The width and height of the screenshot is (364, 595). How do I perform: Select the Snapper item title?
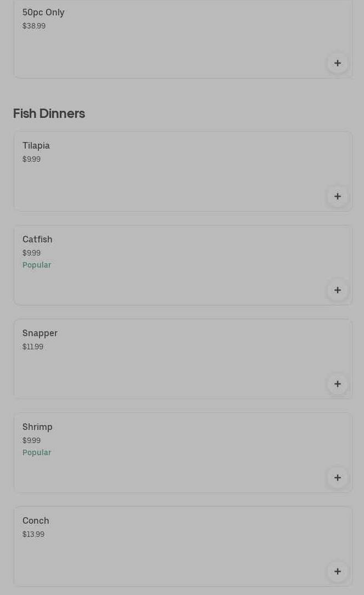tap(40, 333)
